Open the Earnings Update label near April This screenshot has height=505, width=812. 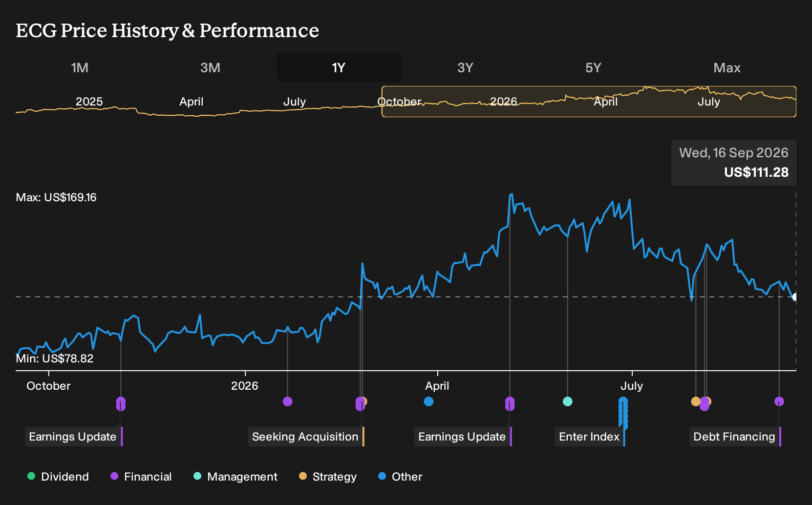click(x=462, y=437)
